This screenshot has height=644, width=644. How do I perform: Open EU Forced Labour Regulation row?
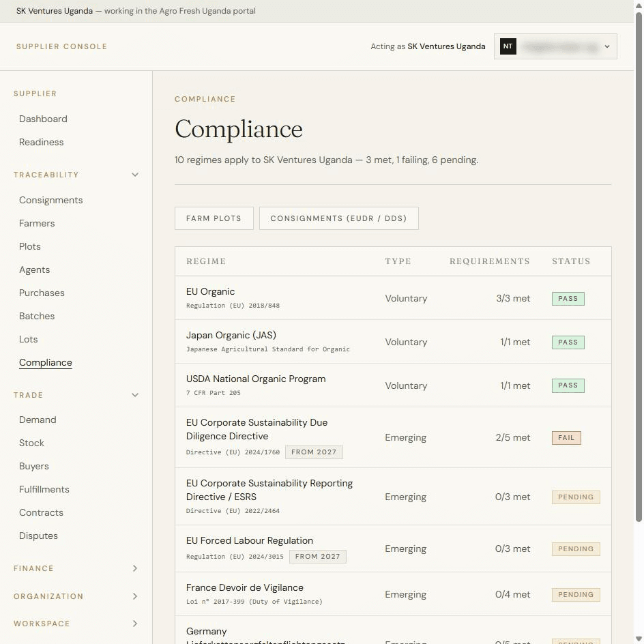point(393,548)
